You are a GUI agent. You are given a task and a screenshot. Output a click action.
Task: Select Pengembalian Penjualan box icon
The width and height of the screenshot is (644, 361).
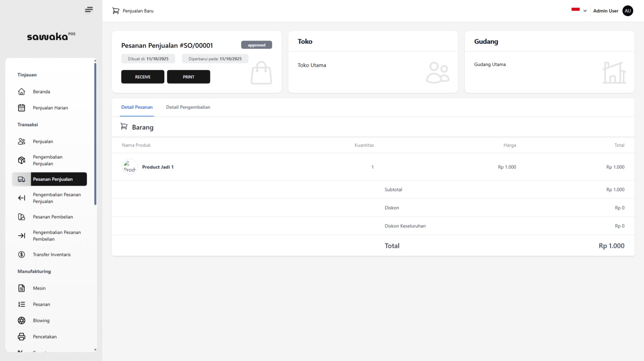[x=22, y=160]
